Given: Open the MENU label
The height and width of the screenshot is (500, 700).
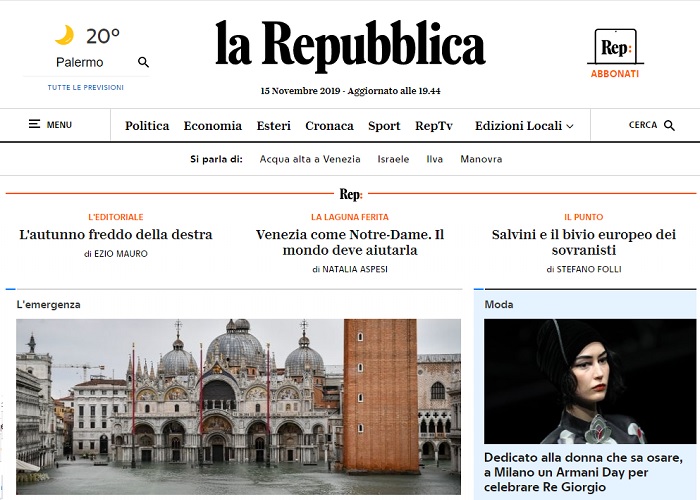Looking at the screenshot, I should pyautogui.click(x=59, y=125).
